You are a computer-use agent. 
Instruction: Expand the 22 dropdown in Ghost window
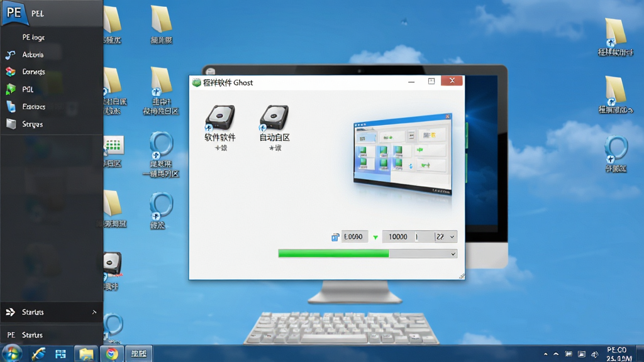(452, 237)
